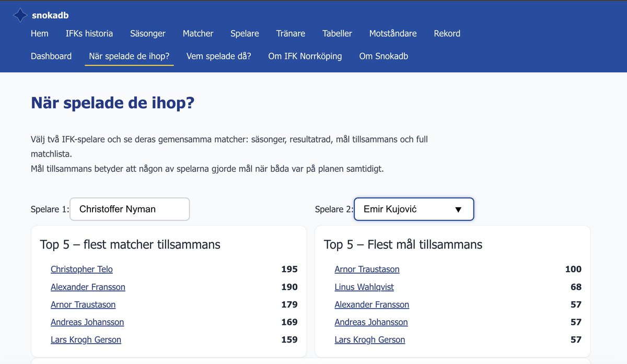Click the value 179 in matcher list

[289, 304]
